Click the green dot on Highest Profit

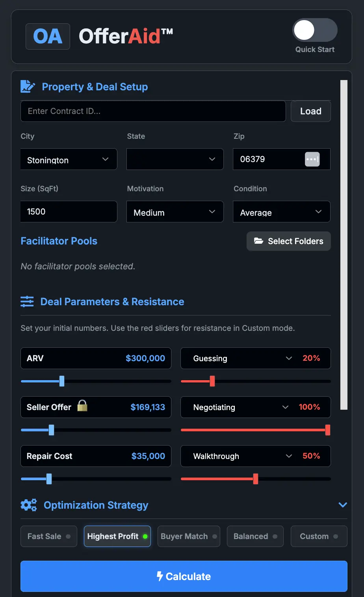click(x=144, y=536)
